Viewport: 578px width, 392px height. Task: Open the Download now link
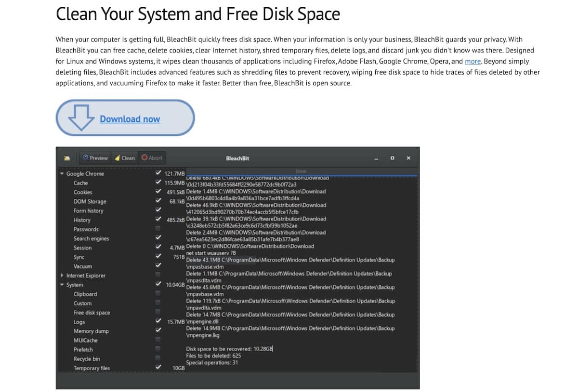point(130,119)
